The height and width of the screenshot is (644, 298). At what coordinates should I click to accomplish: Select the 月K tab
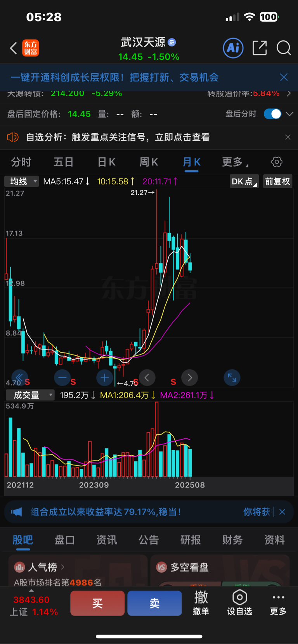click(192, 162)
